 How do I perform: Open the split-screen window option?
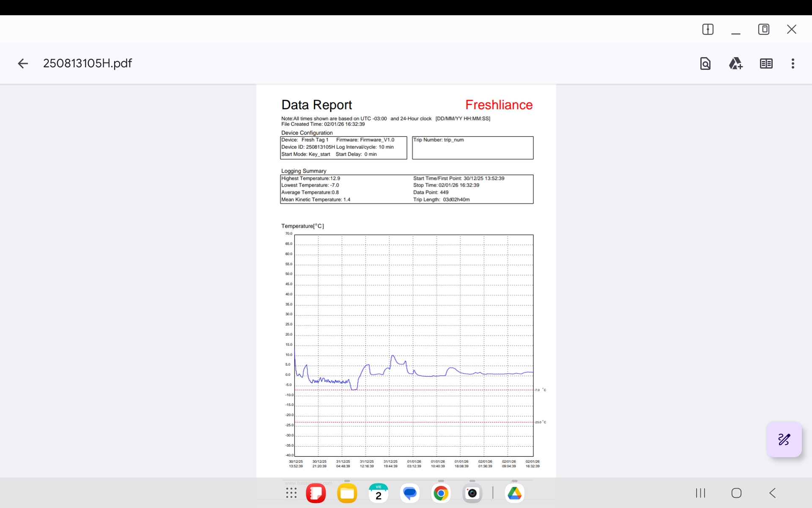click(x=708, y=29)
